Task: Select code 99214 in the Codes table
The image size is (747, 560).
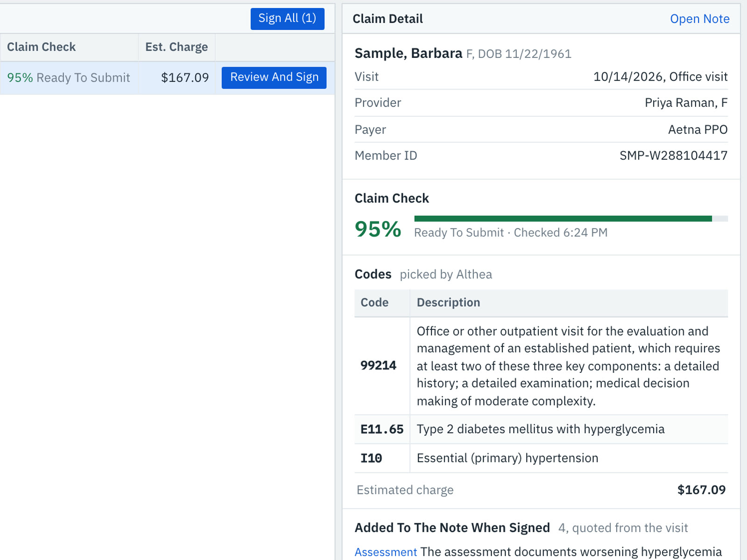Action: [x=378, y=365]
